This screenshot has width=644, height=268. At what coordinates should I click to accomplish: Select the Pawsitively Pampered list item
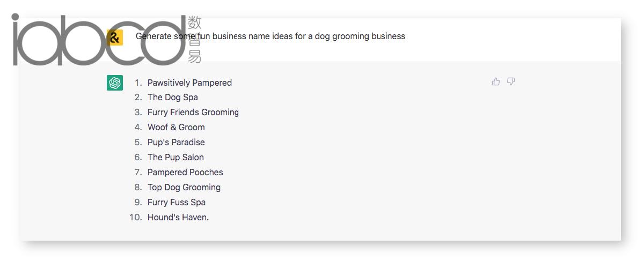(x=189, y=83)
